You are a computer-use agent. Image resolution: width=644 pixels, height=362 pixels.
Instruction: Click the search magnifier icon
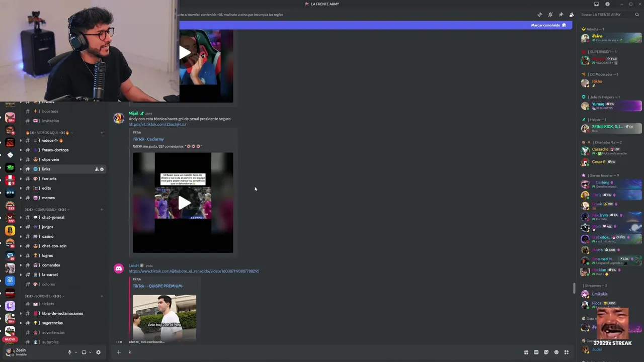tap(637, 15)
